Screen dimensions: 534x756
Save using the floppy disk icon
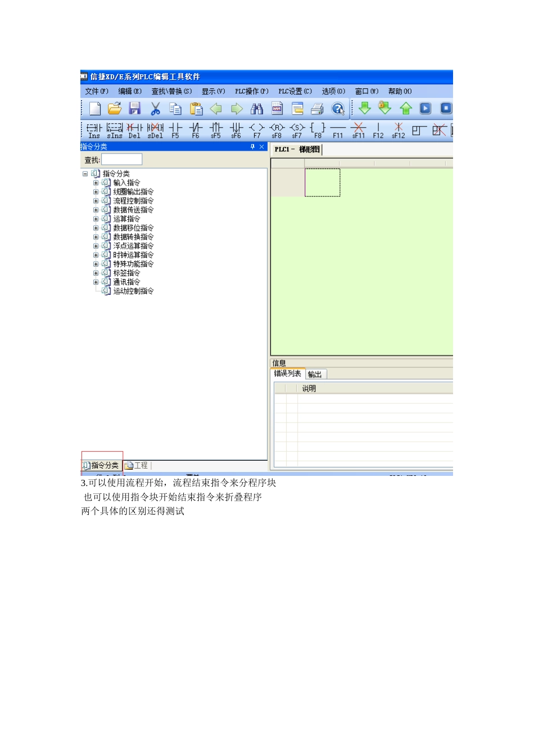[x=134, y=109]
